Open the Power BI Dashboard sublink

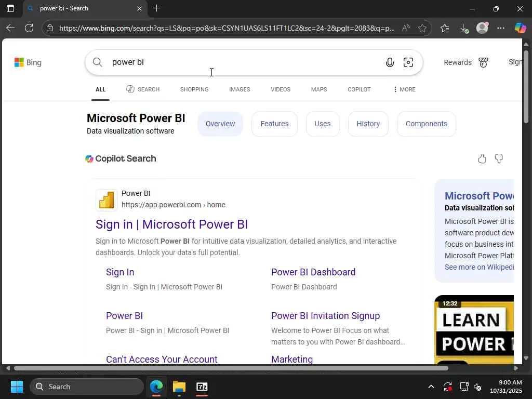(313, 272)
